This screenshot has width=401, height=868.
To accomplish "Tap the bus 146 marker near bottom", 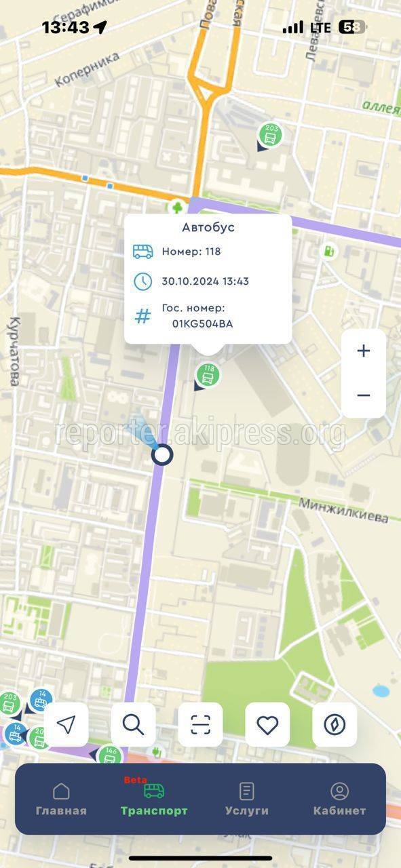I will (110, 755).
